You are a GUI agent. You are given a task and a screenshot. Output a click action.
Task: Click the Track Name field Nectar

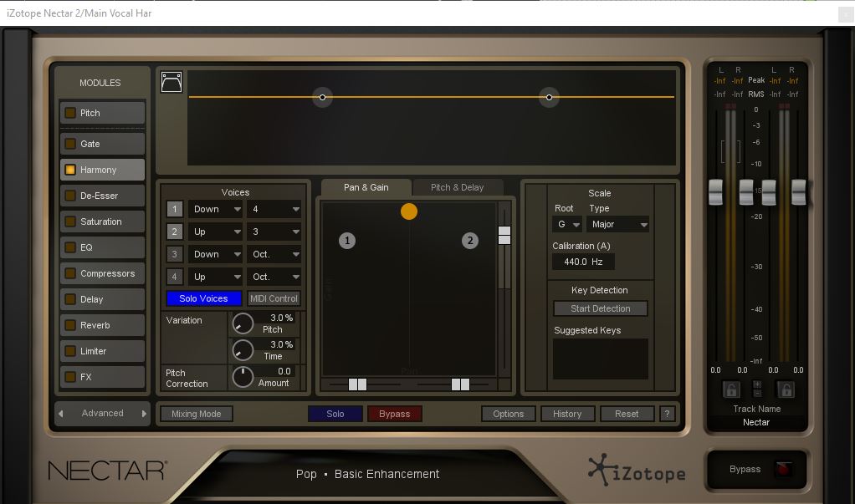(756, 422)
